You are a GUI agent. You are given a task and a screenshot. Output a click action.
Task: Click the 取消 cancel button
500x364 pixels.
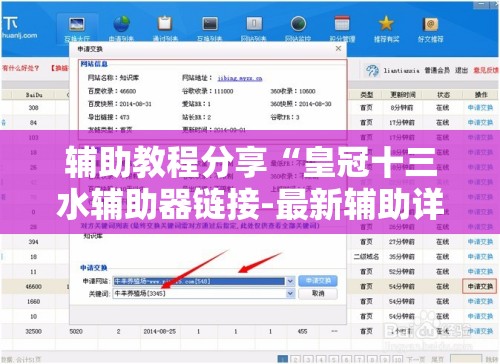[318, 293]
